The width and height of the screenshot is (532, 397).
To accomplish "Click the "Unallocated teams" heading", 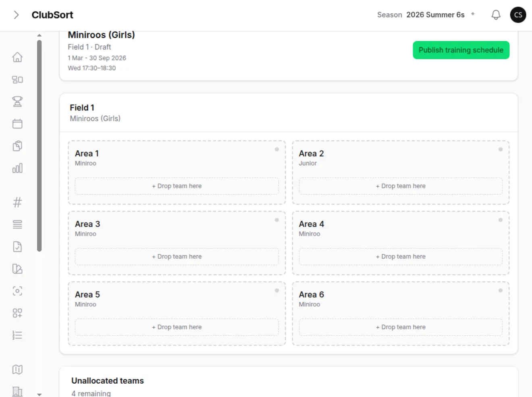I will click(108, 381).
